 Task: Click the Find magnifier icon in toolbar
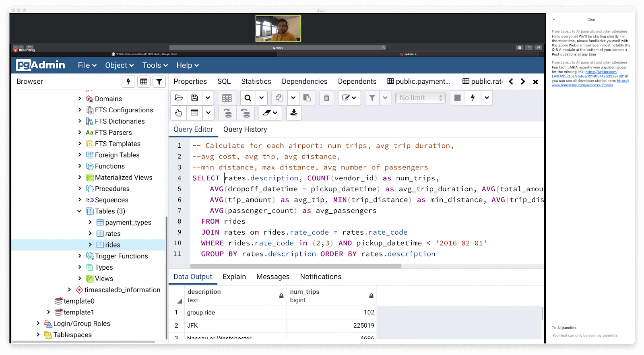click(248, 98)
